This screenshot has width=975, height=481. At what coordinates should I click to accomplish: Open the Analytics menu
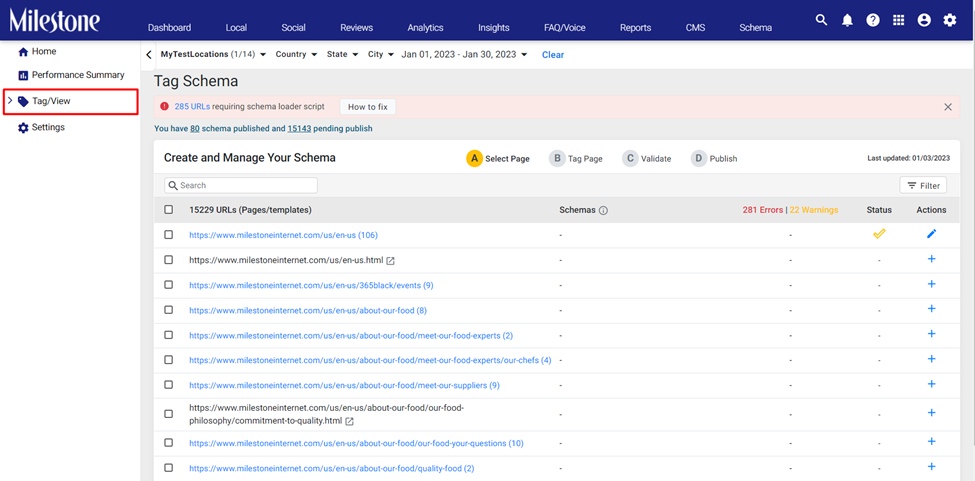pos(425,27)
